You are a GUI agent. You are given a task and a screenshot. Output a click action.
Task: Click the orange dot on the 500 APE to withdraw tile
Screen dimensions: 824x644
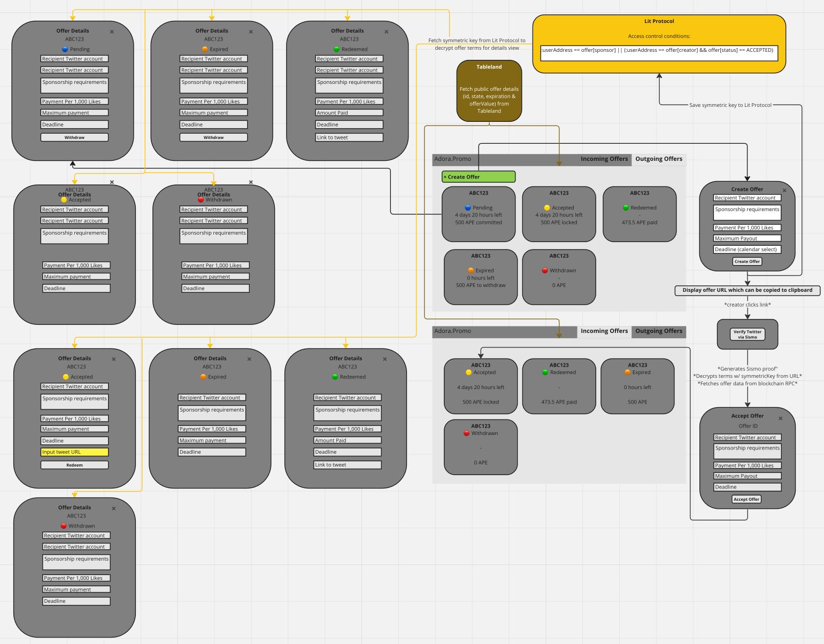(x=471, y=270)
